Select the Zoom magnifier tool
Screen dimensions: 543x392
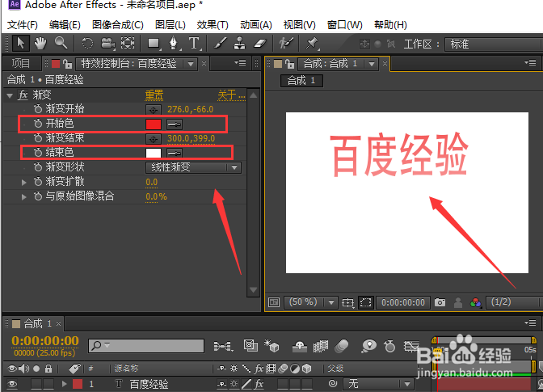click(x=61, y=44)
